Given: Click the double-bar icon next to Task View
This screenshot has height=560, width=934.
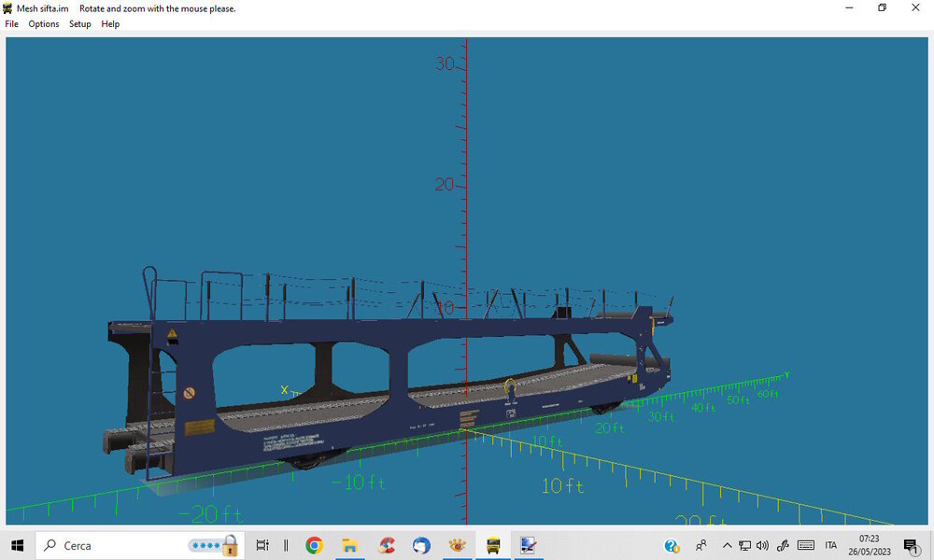Looking at the screenshot, I should (286, 545).
